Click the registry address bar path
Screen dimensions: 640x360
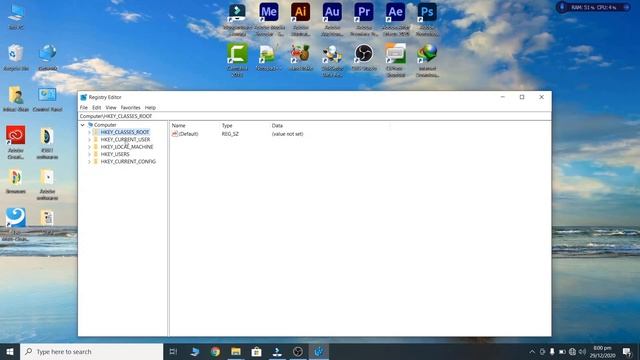tap(315, 116)
